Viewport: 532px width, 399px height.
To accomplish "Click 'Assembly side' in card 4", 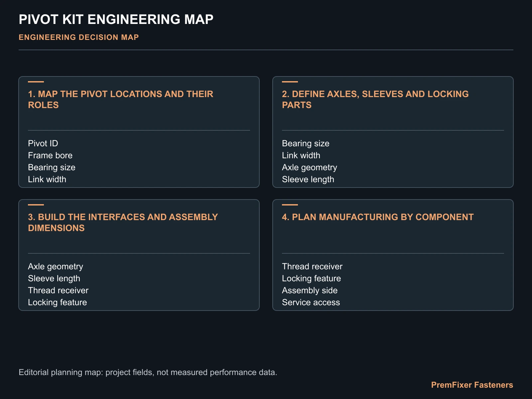I will (x=310, y=290).
